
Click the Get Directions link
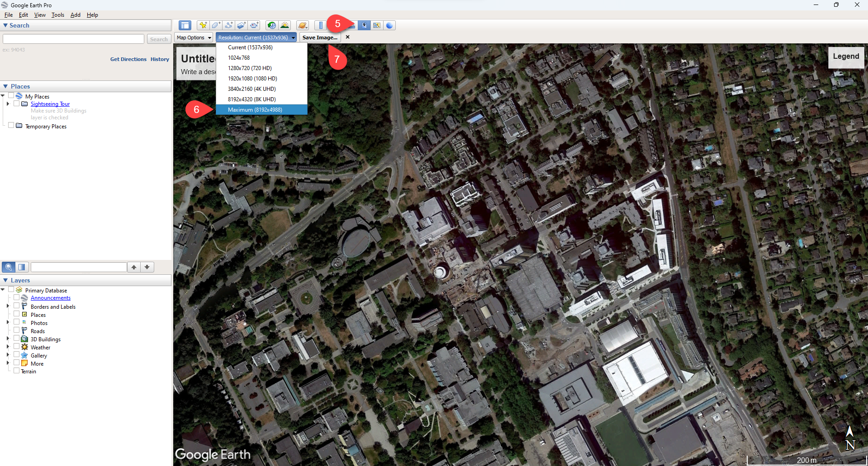[128, 59]
